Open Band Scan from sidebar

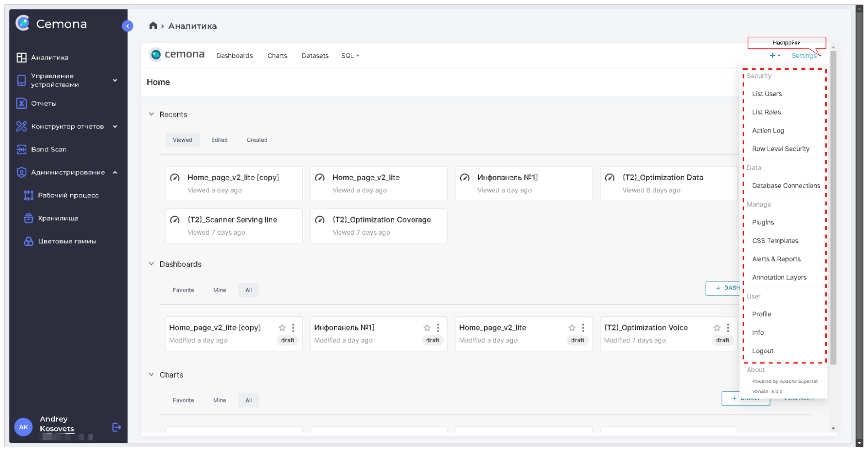coord(49,150)
